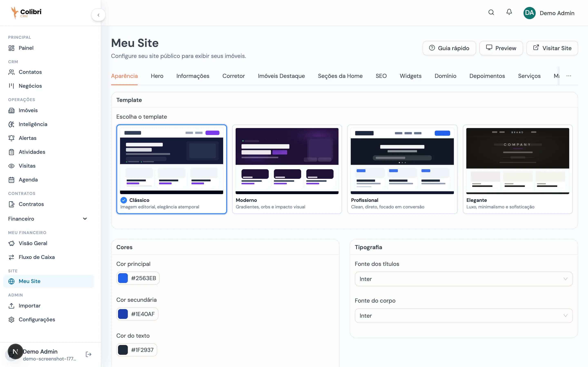
Task: Open the Domínio tab
Action: (x=445, y=76)
